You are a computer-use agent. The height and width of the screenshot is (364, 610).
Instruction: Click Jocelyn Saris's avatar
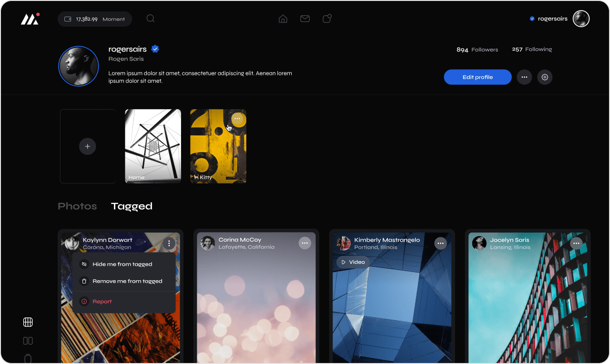479,243
